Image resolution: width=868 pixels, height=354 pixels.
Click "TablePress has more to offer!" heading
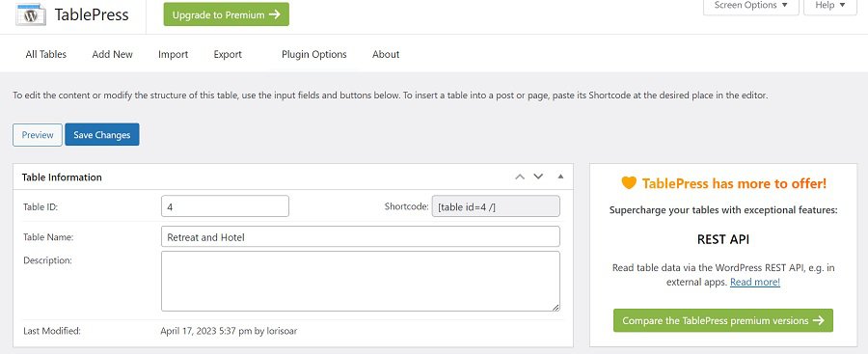coord(734,183)
